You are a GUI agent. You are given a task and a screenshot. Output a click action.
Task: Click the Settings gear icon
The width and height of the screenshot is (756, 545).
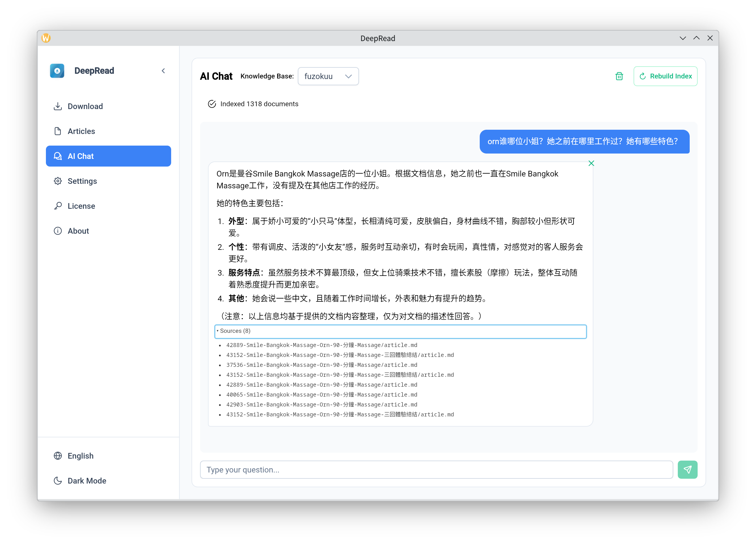point(58,181)
